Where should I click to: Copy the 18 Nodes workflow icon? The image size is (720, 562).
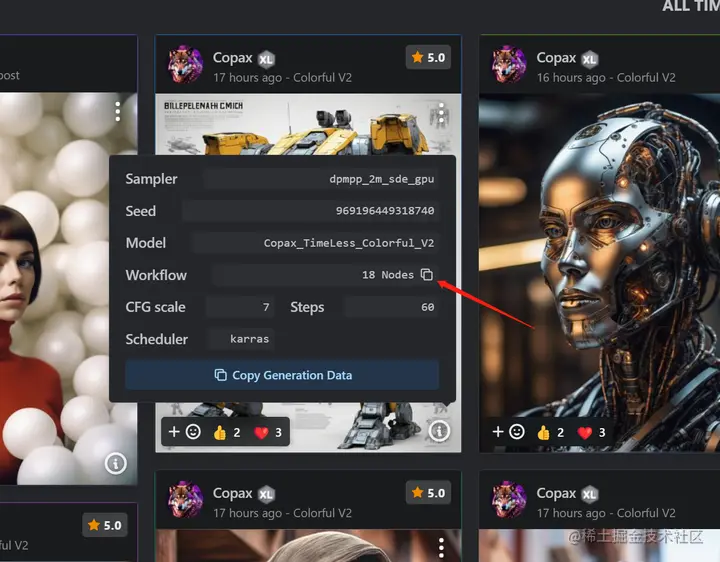pyautogui.click(x=427, y=275)
